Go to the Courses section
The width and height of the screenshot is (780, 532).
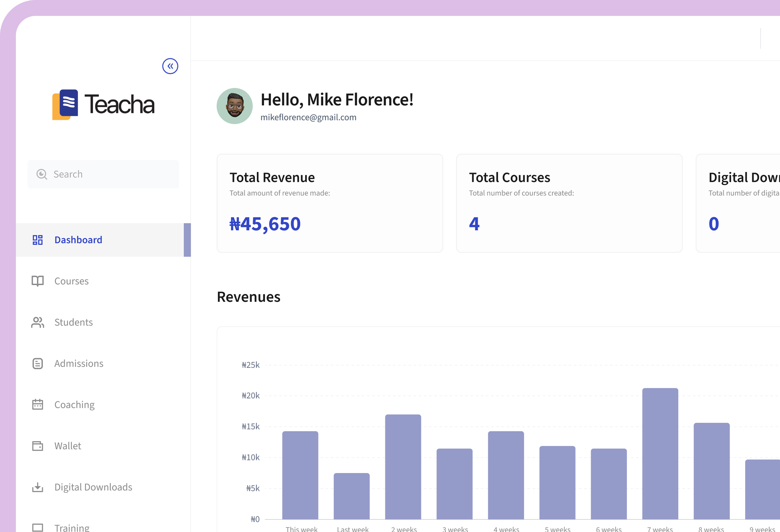pos(71,281)
